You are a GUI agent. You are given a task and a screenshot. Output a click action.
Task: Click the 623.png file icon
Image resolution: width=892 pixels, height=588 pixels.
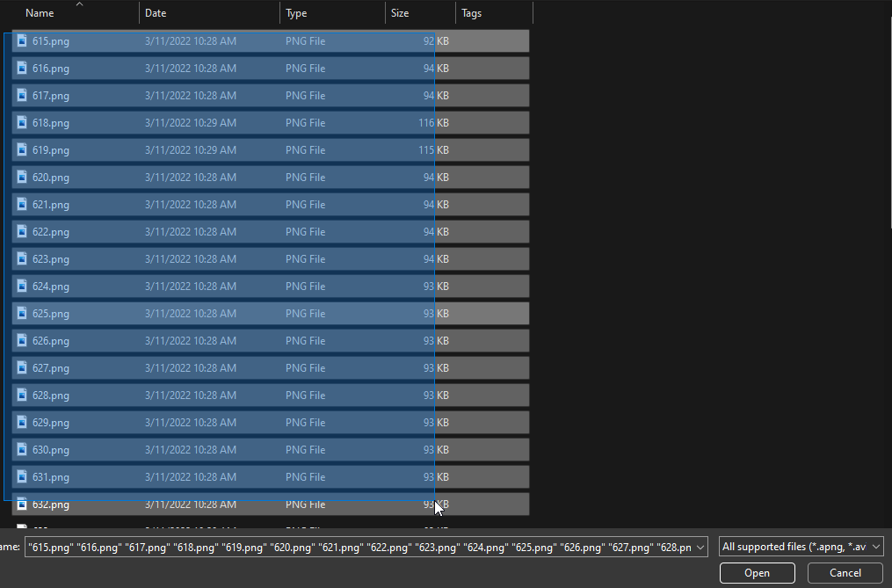pos(22,259)
